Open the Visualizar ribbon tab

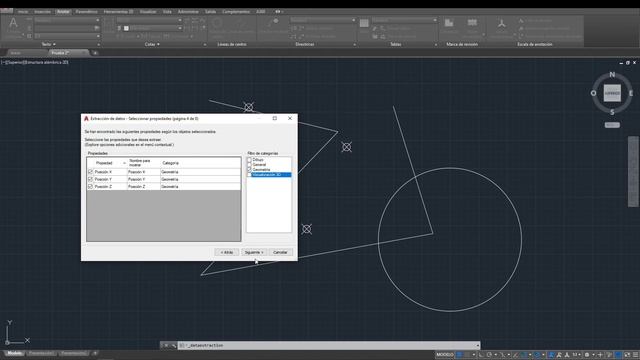click(x=148, y=11)
